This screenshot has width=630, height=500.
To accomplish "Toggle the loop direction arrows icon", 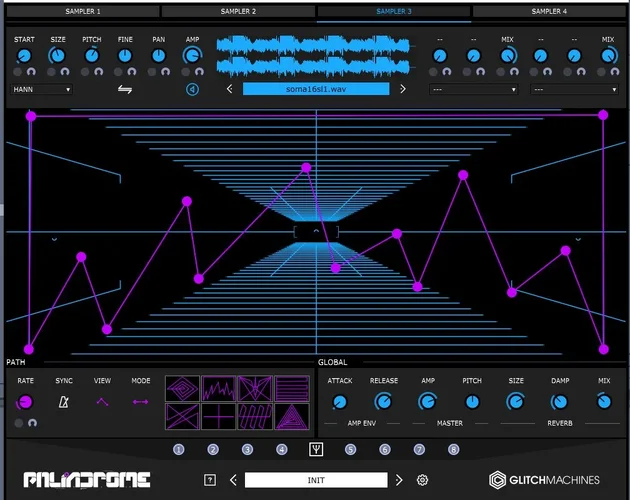I will click(x=125, y=89).
